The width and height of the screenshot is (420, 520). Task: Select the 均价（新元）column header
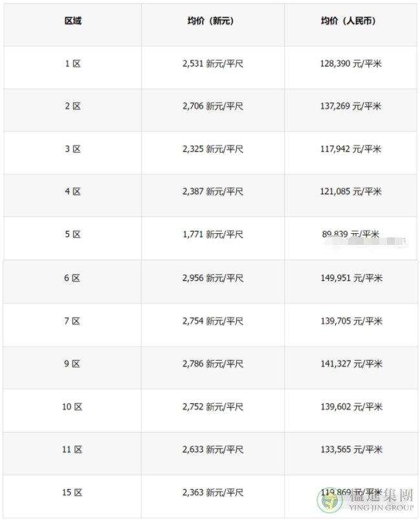pyautogui.click(x=210, y=21)
